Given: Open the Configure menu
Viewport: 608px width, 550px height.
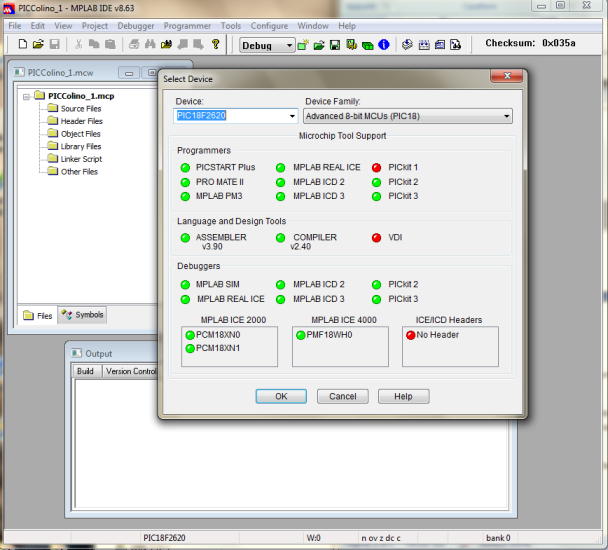Looking at the screenshot, I should pos(269,26).
